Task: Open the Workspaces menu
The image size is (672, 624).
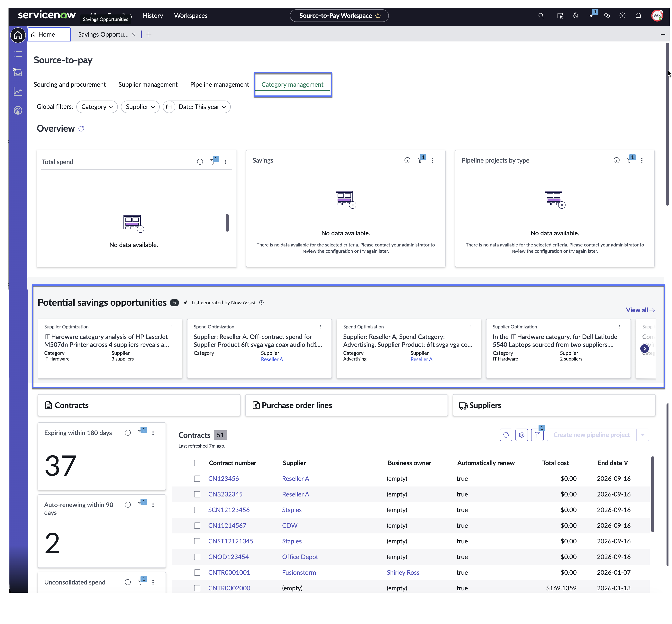Action: pyautogui.click(x=191, y=16)
